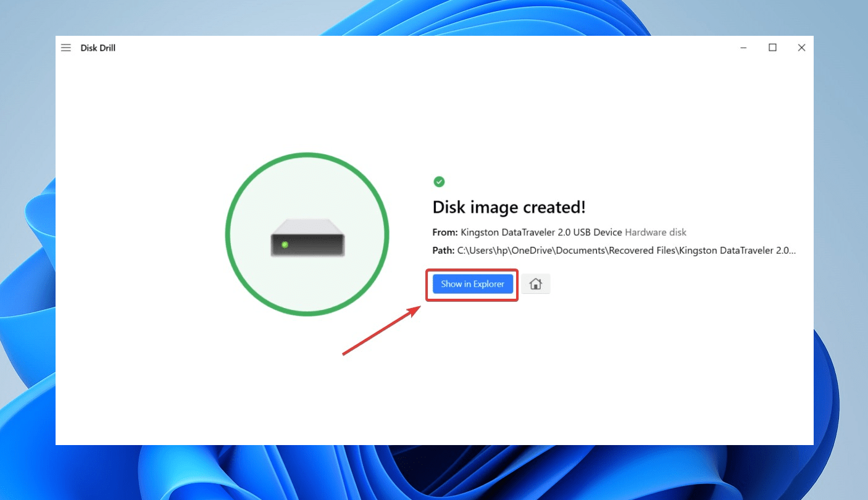Go to home screen via house icon
This screenshot has width=868, height=500.
536,284
